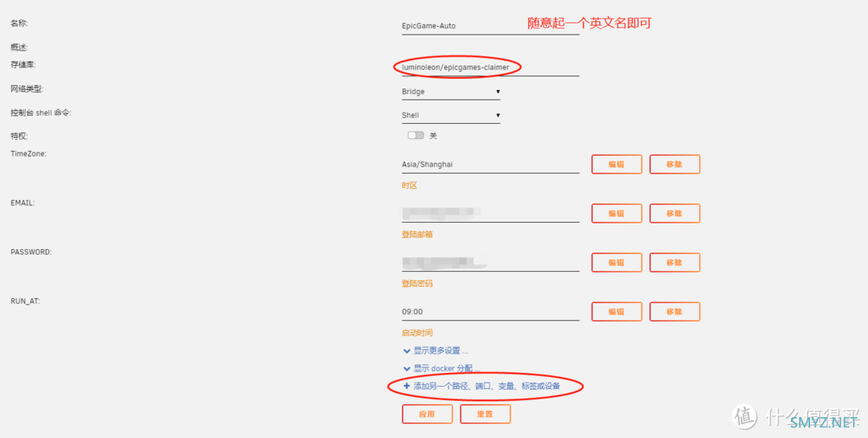The height and width of the screenshot is (438, 868).
Task: Click the RUN_AT 09:00 field
Action: point(490,312)
